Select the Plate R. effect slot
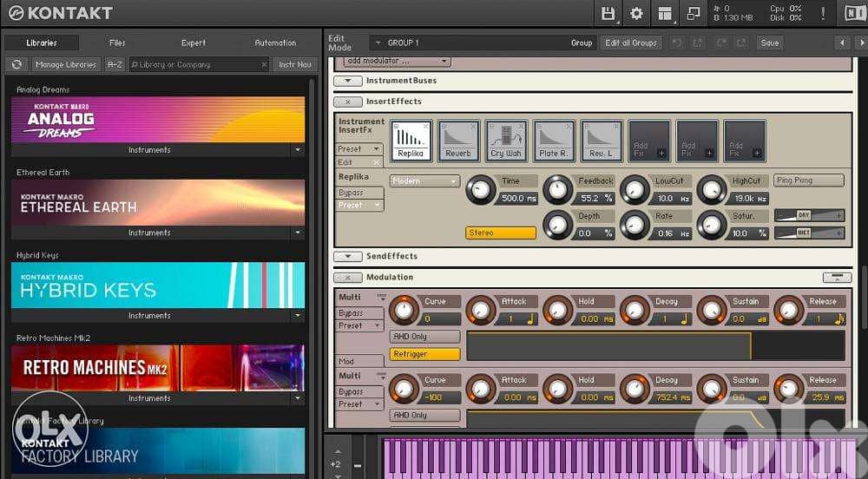868x479 pixels. point(554,141)
